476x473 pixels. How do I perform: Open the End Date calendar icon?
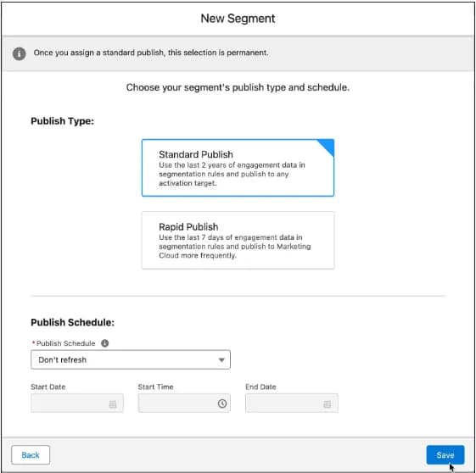[x=327, y=403]
